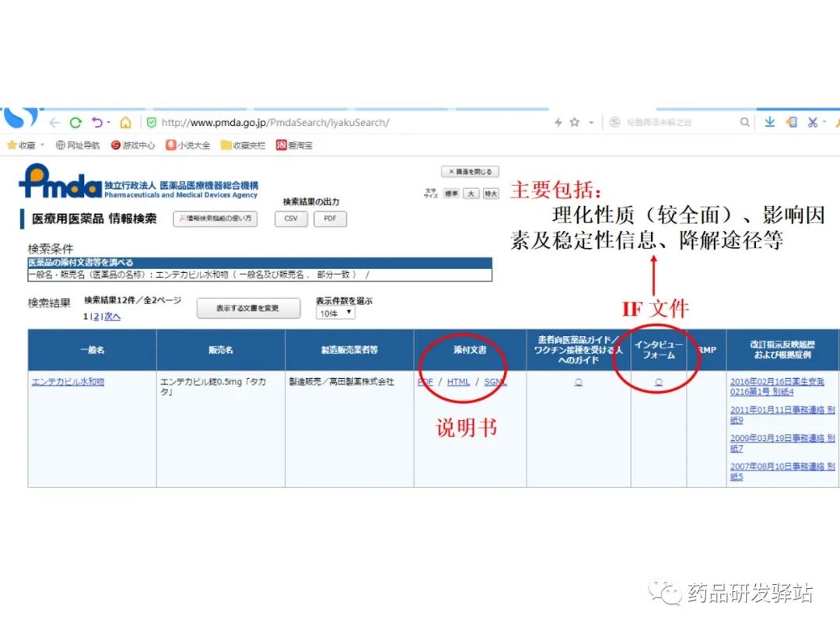
Task: Click the lightning speed-mode icon
Action: 558,122
